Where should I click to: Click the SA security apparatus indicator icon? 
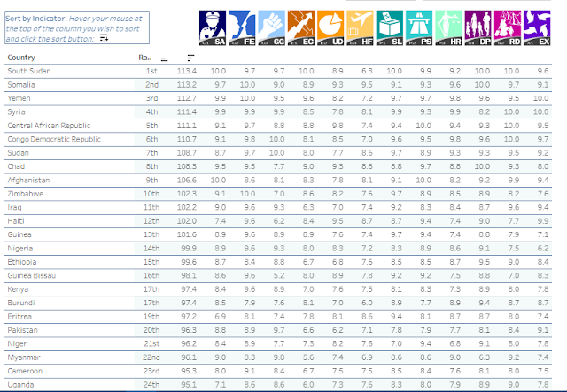[x=213, y=28]
